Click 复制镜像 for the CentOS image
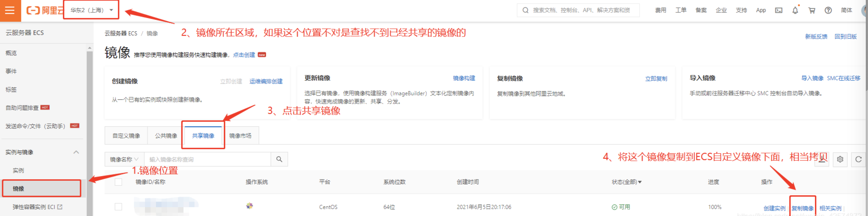This screenshot has width=868, height=216. coord(802,208)
